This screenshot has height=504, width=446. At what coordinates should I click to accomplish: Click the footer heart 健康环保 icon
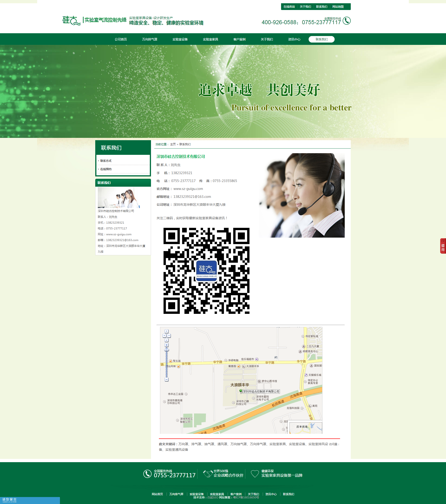click(255, 474)
